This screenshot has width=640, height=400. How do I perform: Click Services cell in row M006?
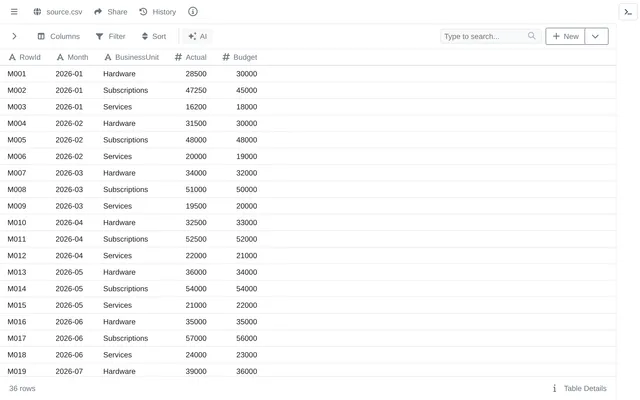point(118,156)
